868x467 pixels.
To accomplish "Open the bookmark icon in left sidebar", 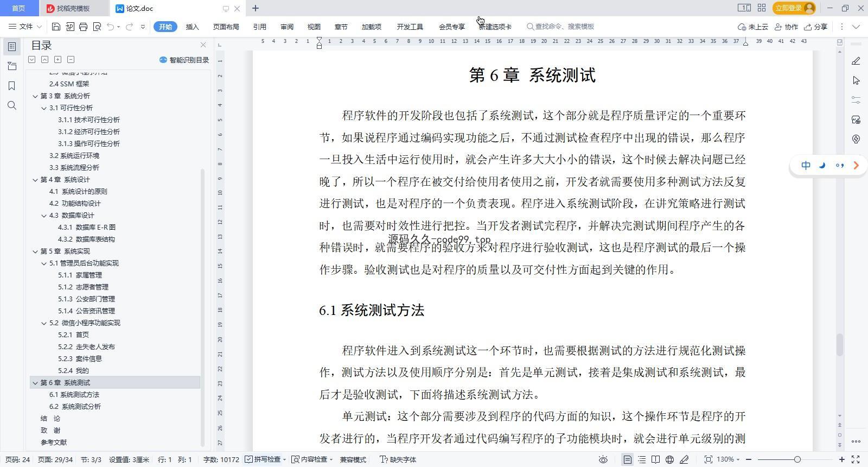I will click(12, 86).
